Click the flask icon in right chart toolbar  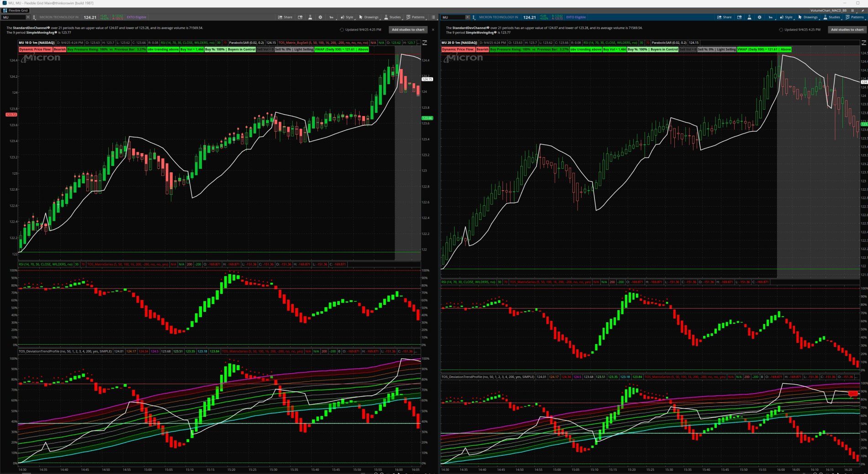click(x=749, y=17)
